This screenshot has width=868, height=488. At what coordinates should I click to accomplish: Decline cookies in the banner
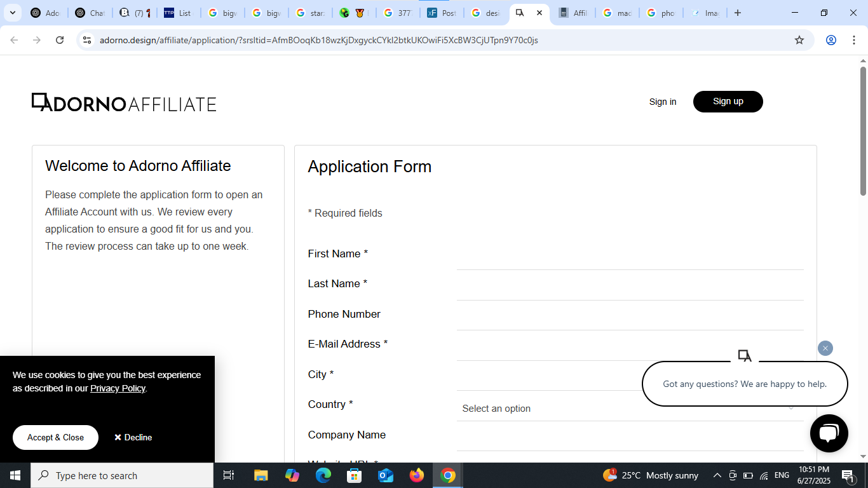click(x=133, y=437)
